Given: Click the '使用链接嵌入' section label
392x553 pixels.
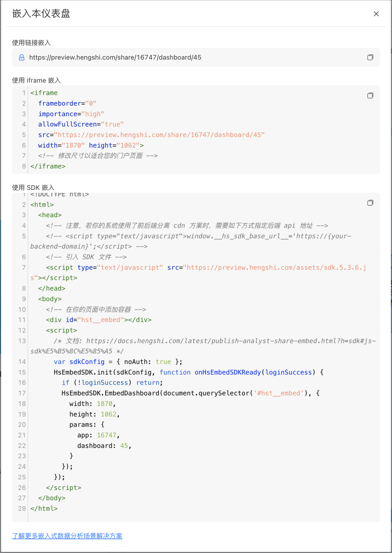Looking at the screenshot, I should (31, 43).
